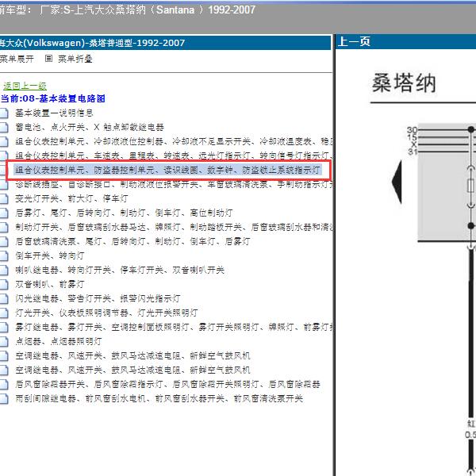Open 倒车开关、转向灯 entry
Screen dimensions: 476x476
(50, 255)
